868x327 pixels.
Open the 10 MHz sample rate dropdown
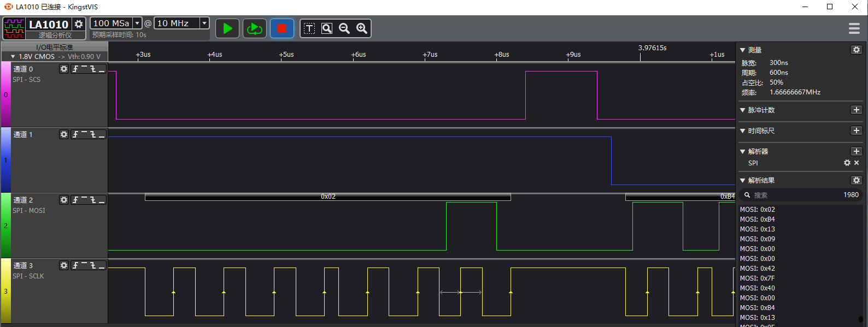(x=204, y=23)
